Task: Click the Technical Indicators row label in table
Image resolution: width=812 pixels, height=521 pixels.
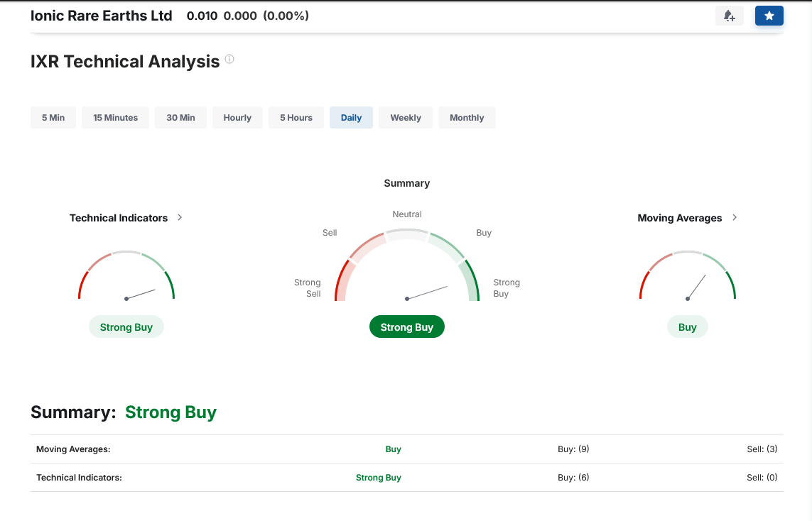Action: pyautogui.click(x=80, y=478)
